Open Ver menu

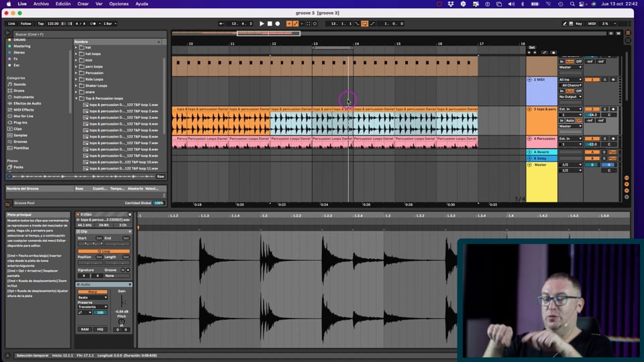point(99,4)
